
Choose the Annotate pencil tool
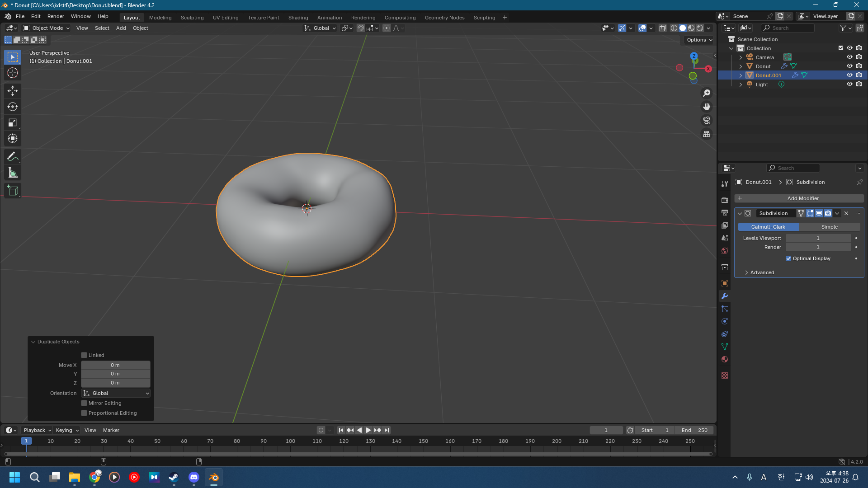click(x=12, y=156)
